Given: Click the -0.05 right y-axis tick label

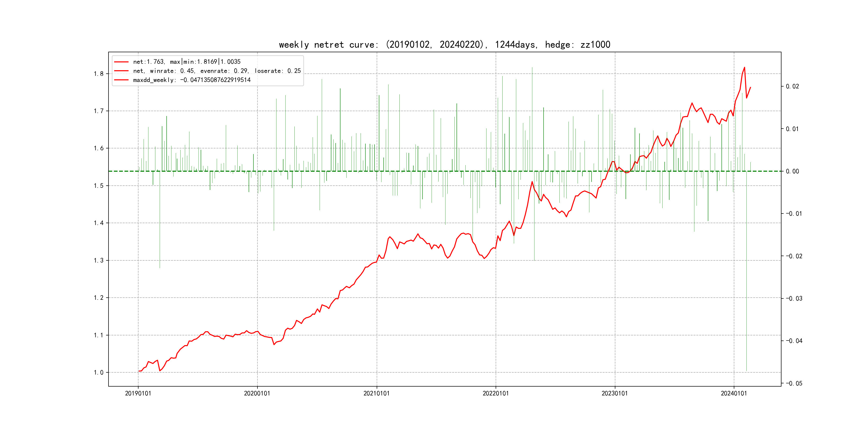Looking at the screenshot, I should 794,383.
